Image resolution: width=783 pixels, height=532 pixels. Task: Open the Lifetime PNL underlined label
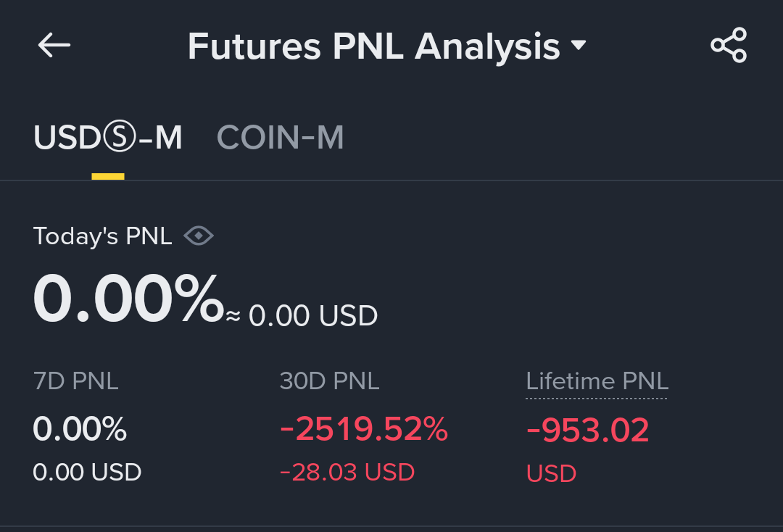597,381
